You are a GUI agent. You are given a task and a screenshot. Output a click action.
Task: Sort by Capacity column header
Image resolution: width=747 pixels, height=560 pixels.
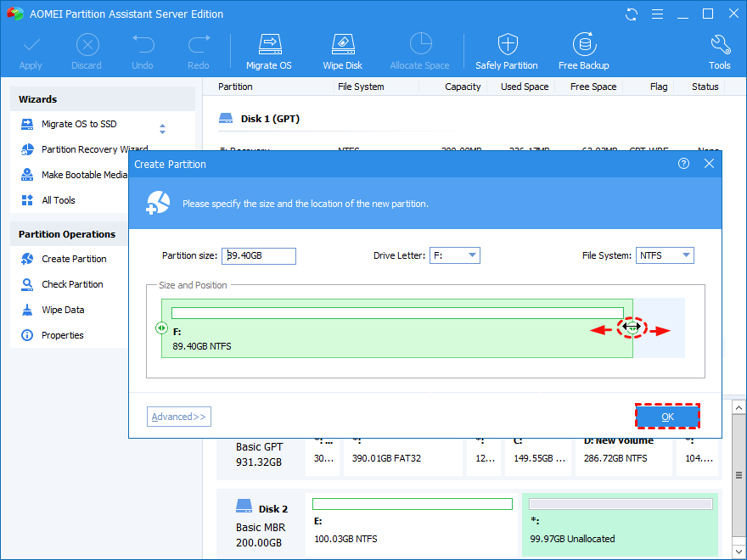point(463,87)
